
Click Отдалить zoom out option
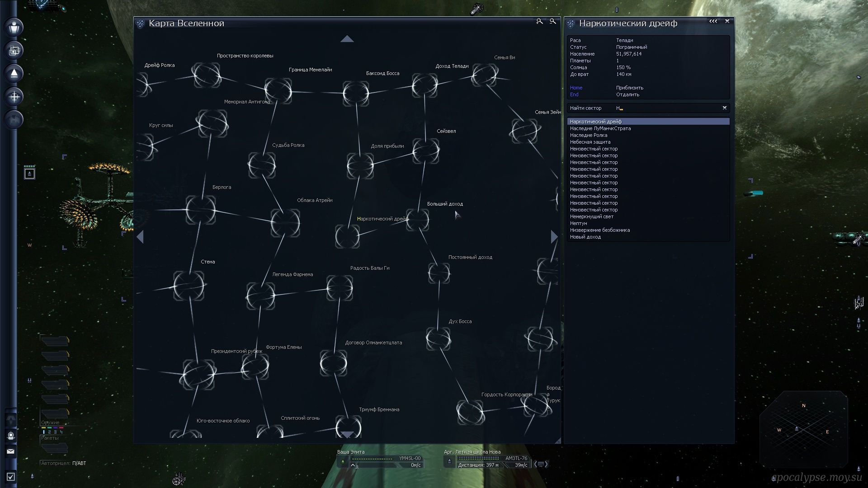click(x=627, y=94)
